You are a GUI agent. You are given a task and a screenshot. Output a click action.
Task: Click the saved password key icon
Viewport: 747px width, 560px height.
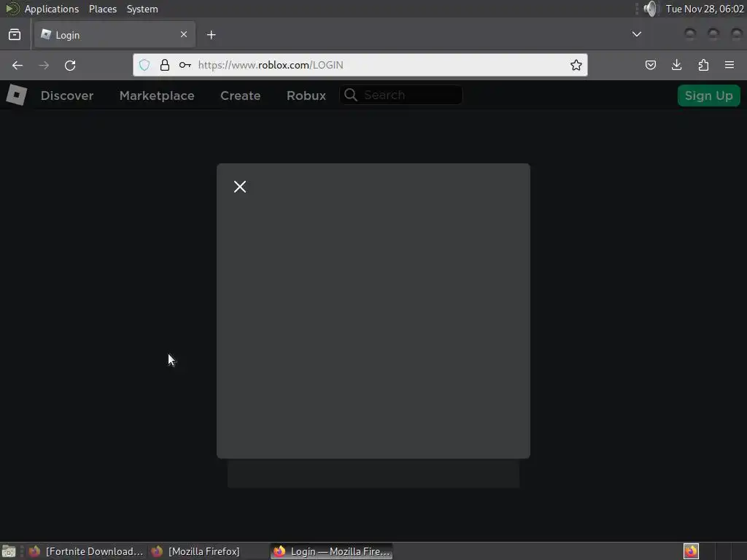coord(185,65)
